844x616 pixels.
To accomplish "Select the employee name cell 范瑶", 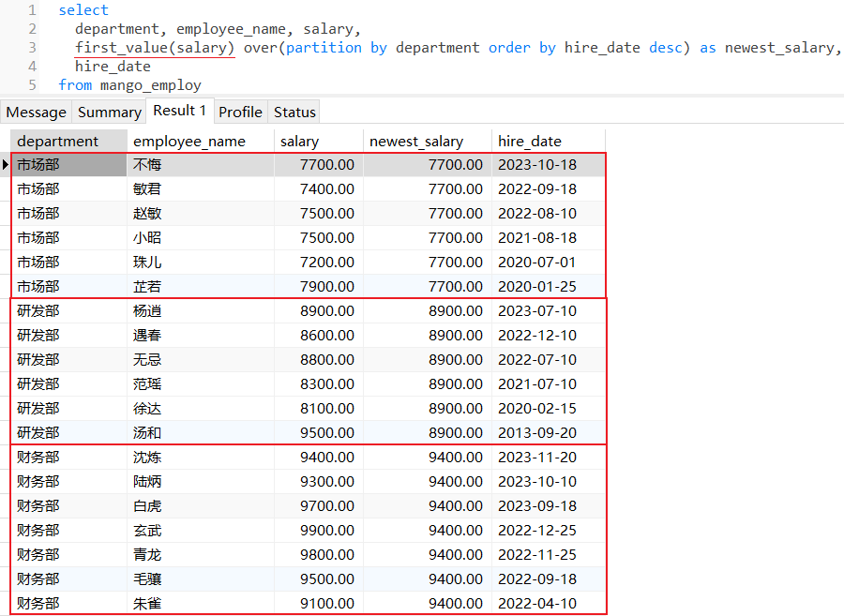I will [x=201, y=384].
